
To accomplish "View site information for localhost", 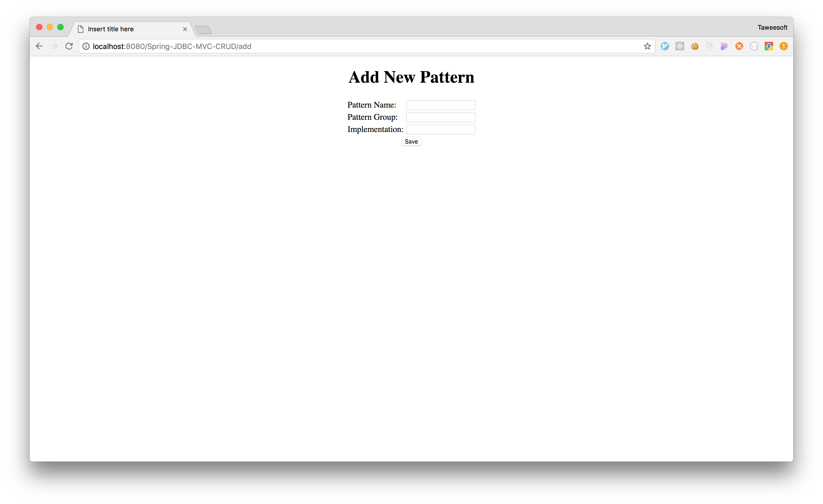I will [86, 46].
